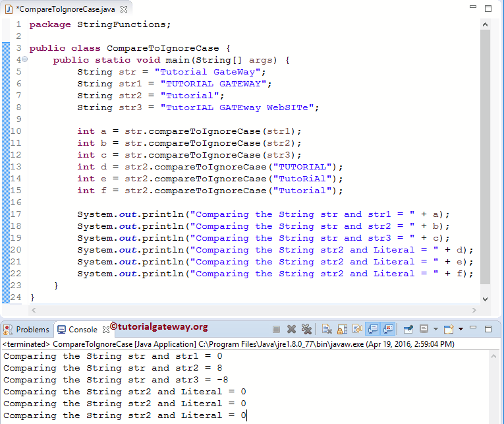Screen dimensions: 504x424
Task: Click the Display Selected Console monitor icon
Action: coord(424,329)
